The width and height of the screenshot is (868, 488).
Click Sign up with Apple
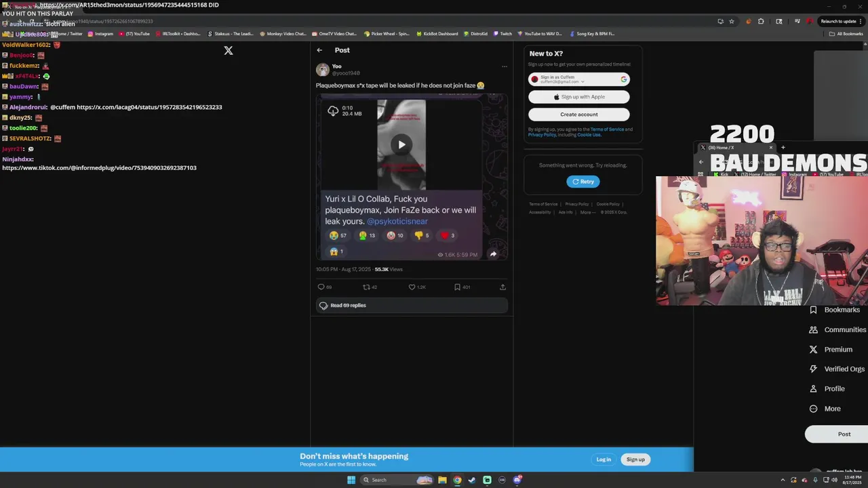point(579,97)
